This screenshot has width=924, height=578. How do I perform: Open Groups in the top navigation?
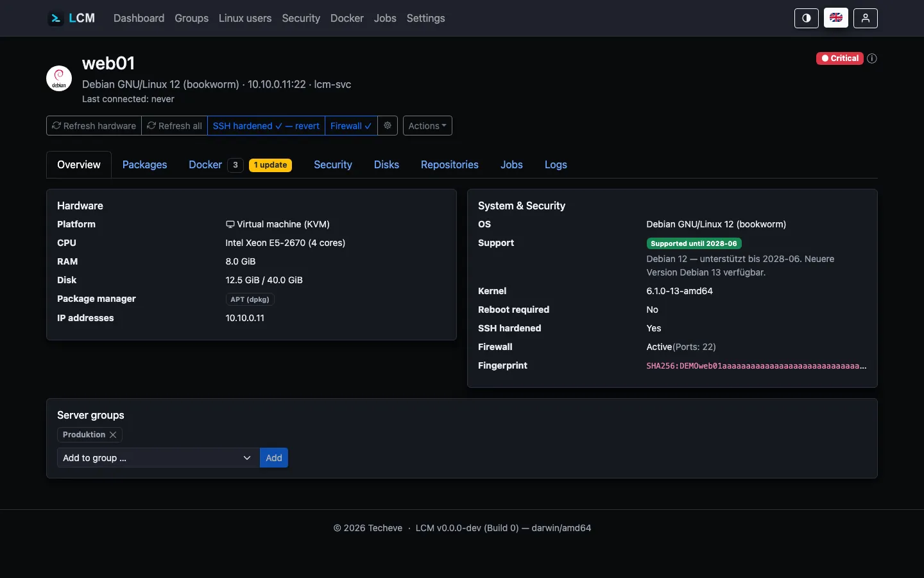[191, 18]
